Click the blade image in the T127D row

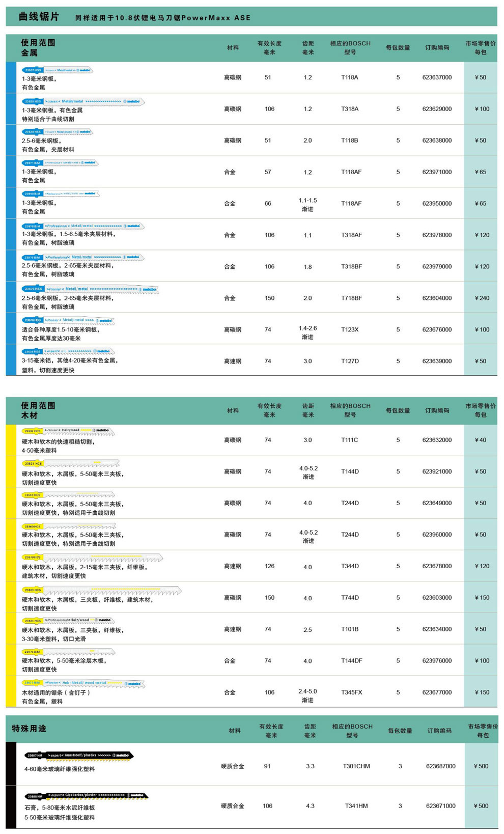68,351
